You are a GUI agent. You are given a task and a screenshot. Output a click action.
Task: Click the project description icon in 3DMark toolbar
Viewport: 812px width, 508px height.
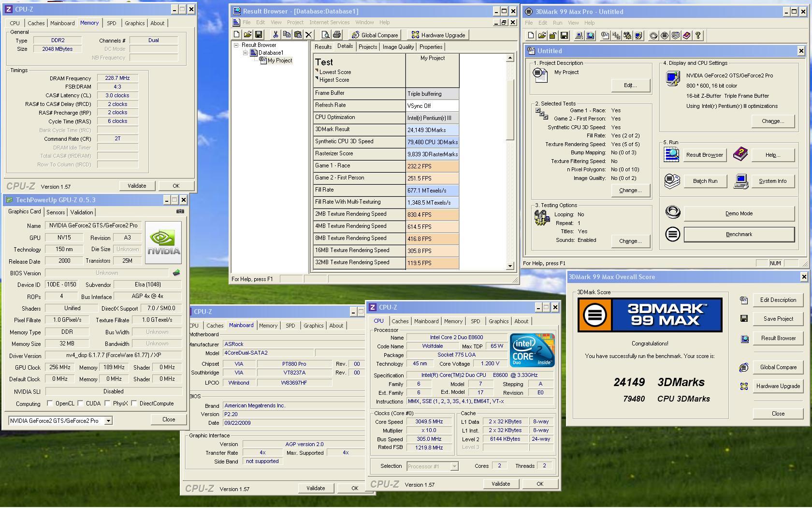pyautogui.click(x=605, y=35)
